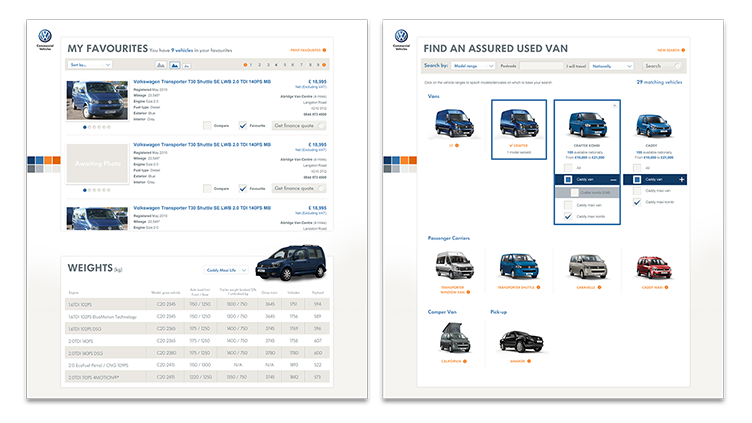Click the orange arrow beside Transporter Shuttle

coord(539,287)
